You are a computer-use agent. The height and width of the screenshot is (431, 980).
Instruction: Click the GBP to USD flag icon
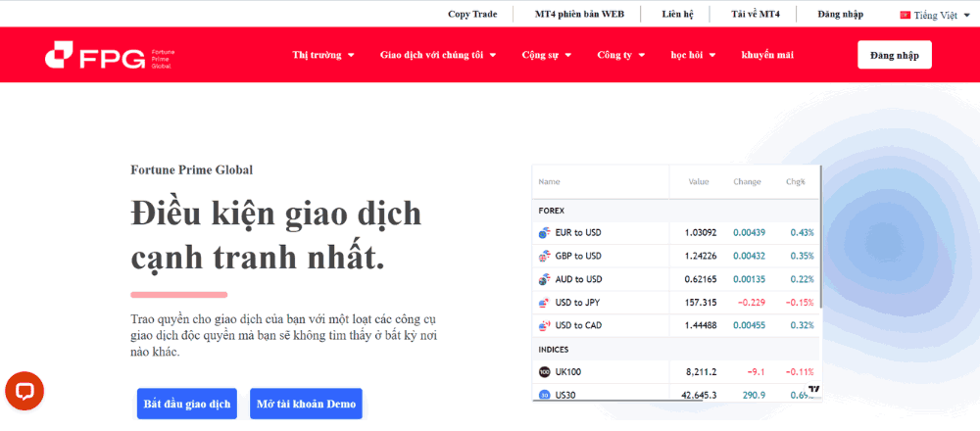545,257
